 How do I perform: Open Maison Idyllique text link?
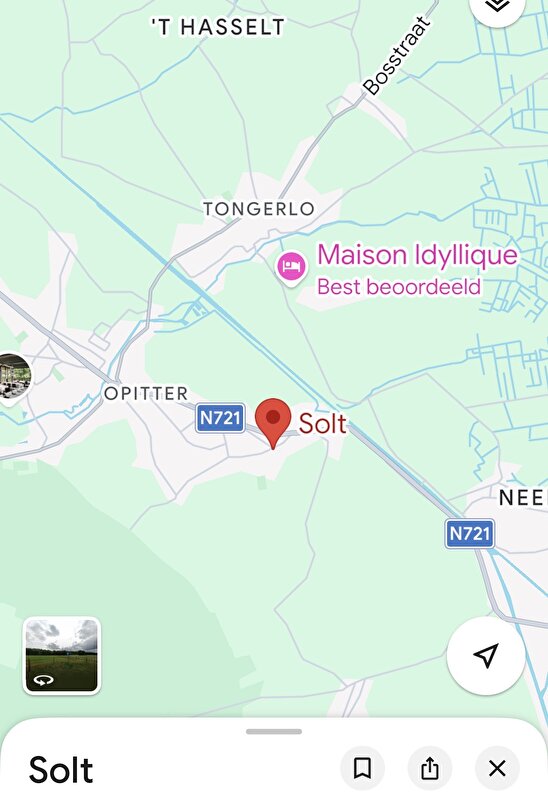(417, 255)
